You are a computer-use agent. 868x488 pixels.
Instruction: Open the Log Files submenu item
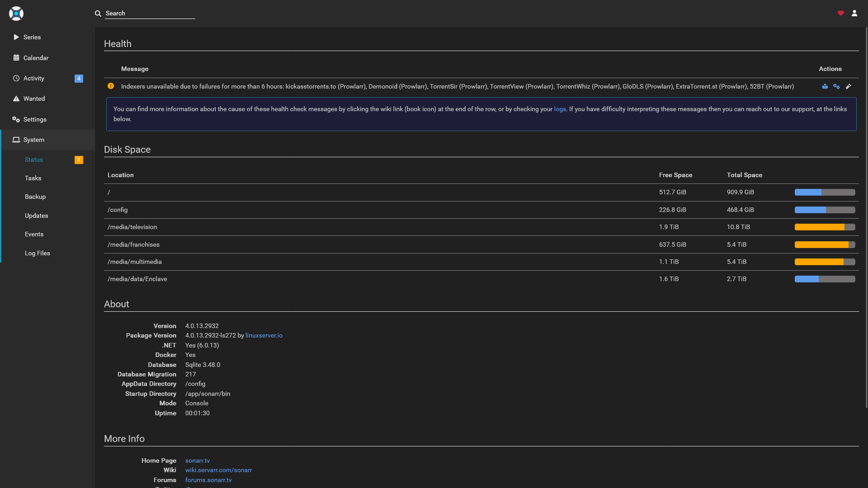pos(47,253)
